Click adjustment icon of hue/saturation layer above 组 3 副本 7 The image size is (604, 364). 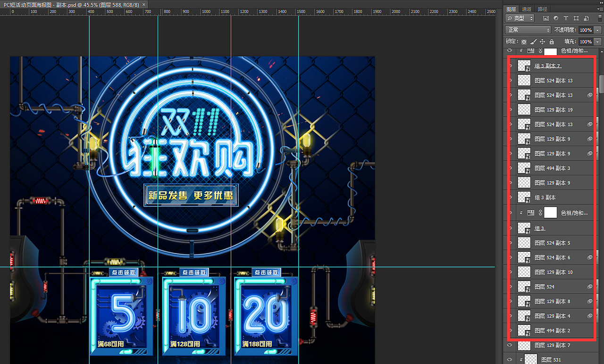point(531,50)
